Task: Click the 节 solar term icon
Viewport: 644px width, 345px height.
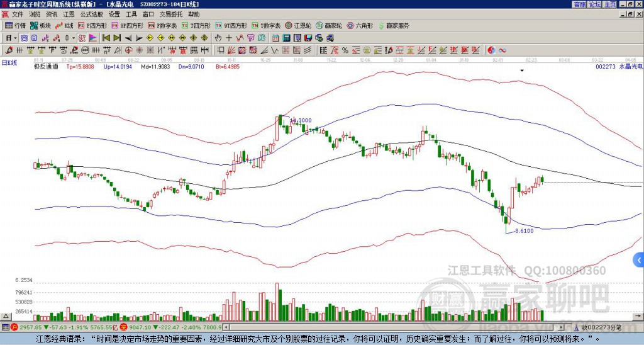Action: point(250,38)
